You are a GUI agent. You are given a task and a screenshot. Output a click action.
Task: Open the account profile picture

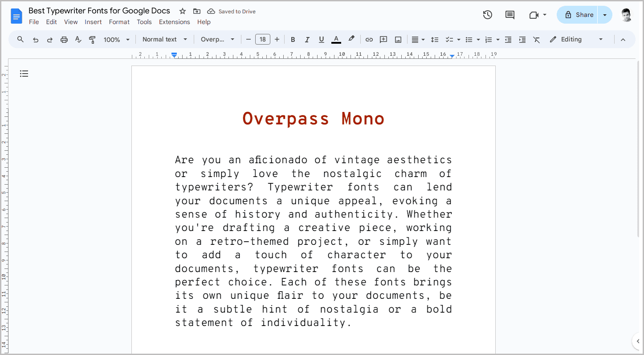626,15
